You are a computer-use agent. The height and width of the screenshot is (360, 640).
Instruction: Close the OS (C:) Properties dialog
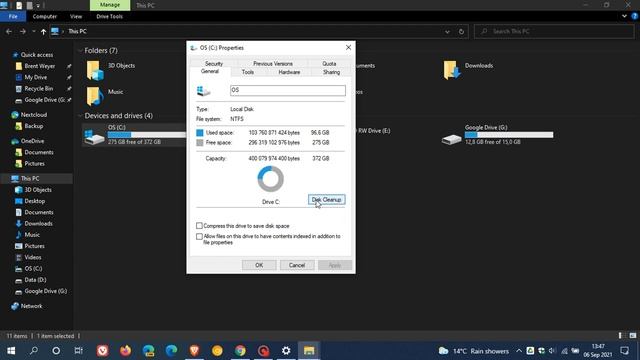(x=348, y=47)
